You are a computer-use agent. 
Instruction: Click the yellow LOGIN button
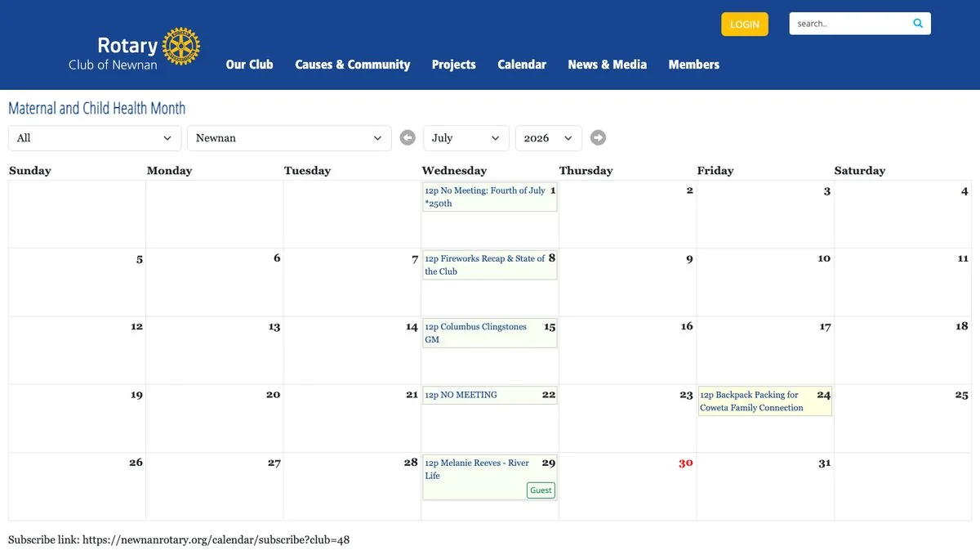[x=745, y=25]
